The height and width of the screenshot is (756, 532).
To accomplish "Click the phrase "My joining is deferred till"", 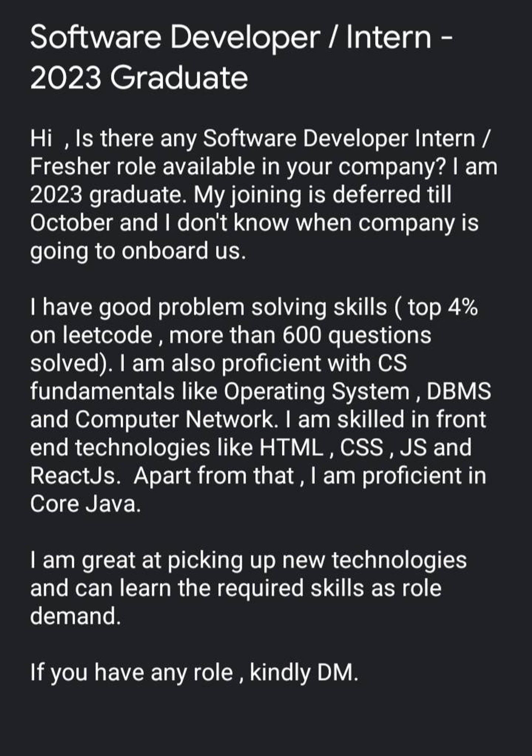I will (322, 195).
